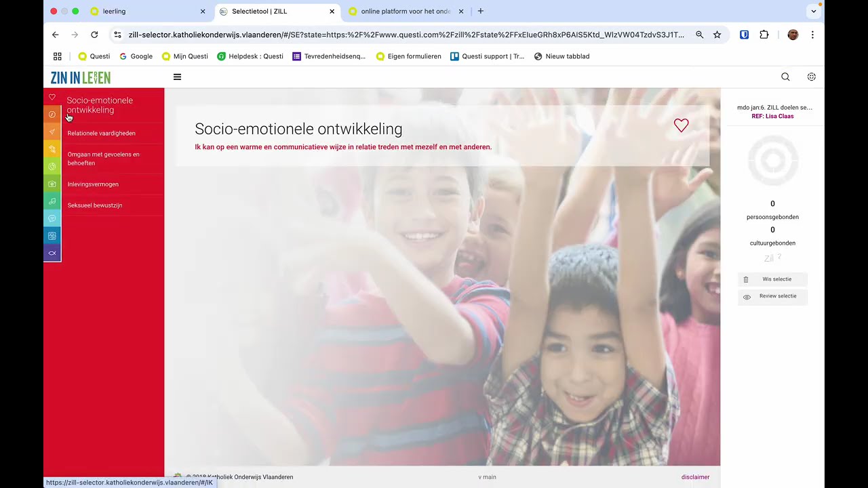Select the orange compass icon in the sidebar

(52, 115)
